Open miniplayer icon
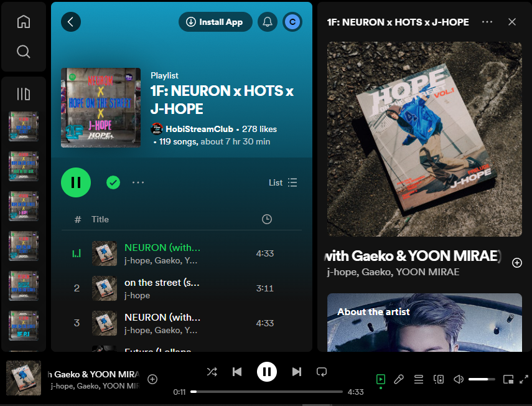The image size is (532, 406). tap(508, 379)
